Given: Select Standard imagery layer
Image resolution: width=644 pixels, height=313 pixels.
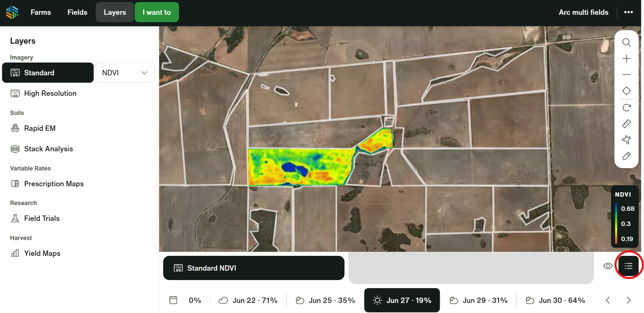Looking at the screenshot, I should [x=48, y=73].
